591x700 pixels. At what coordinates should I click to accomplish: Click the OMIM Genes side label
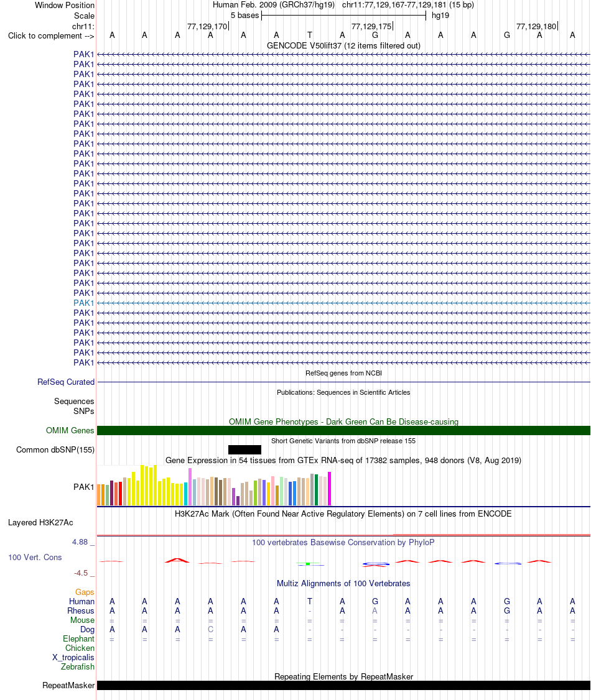coord(70,430)
